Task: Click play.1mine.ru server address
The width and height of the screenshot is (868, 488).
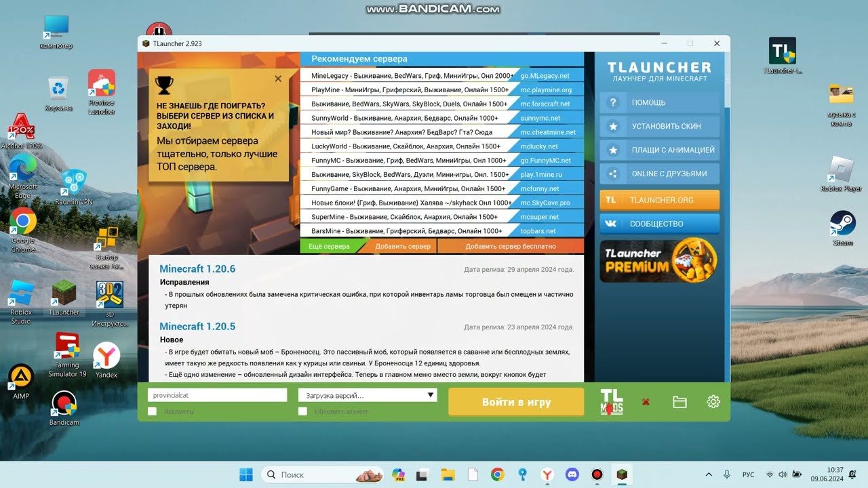Action: (x=541, y=175)
